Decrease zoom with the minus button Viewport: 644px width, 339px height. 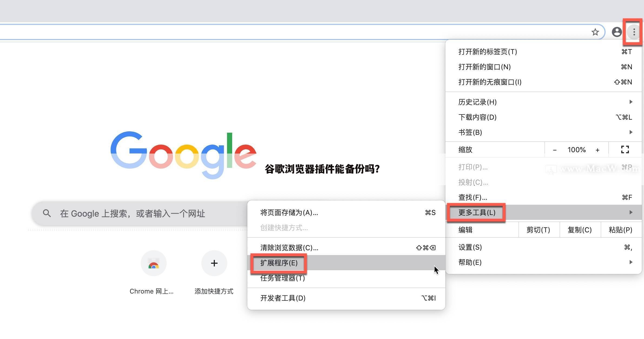tap(554, 150)
